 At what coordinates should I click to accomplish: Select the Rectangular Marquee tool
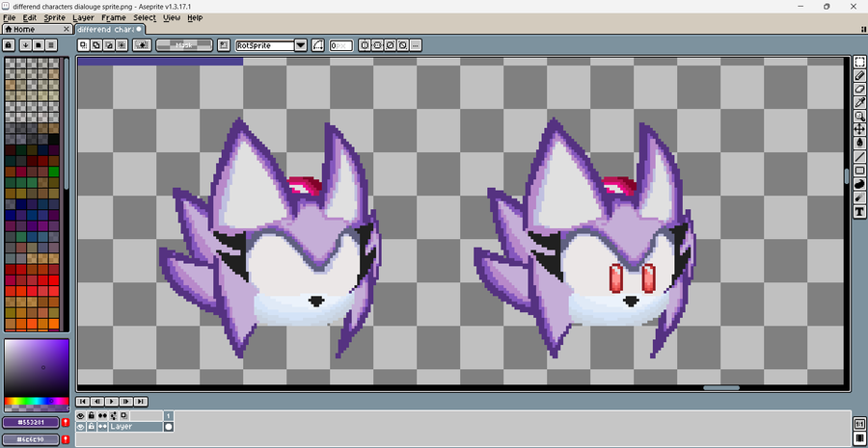click(x=859, y=62)
